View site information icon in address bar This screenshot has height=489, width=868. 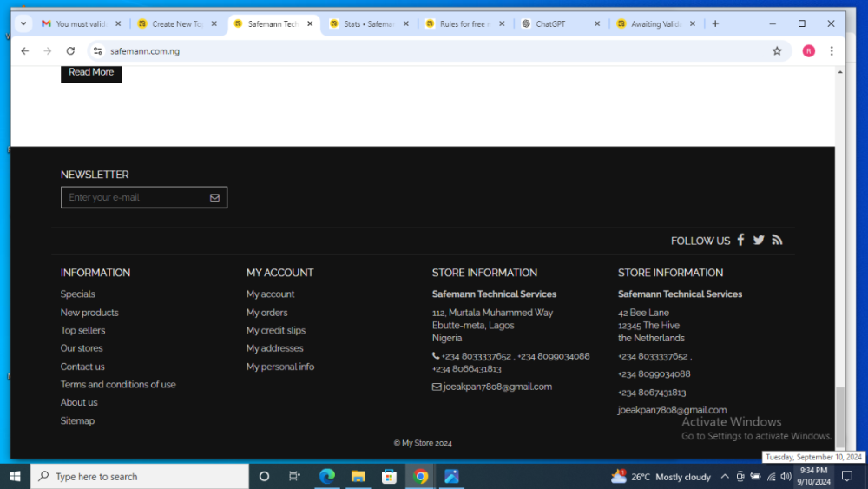coord(97,51)
